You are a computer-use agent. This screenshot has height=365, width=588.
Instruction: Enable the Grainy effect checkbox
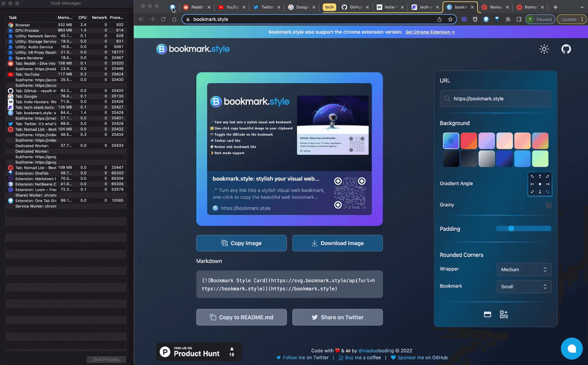(549, 206)
